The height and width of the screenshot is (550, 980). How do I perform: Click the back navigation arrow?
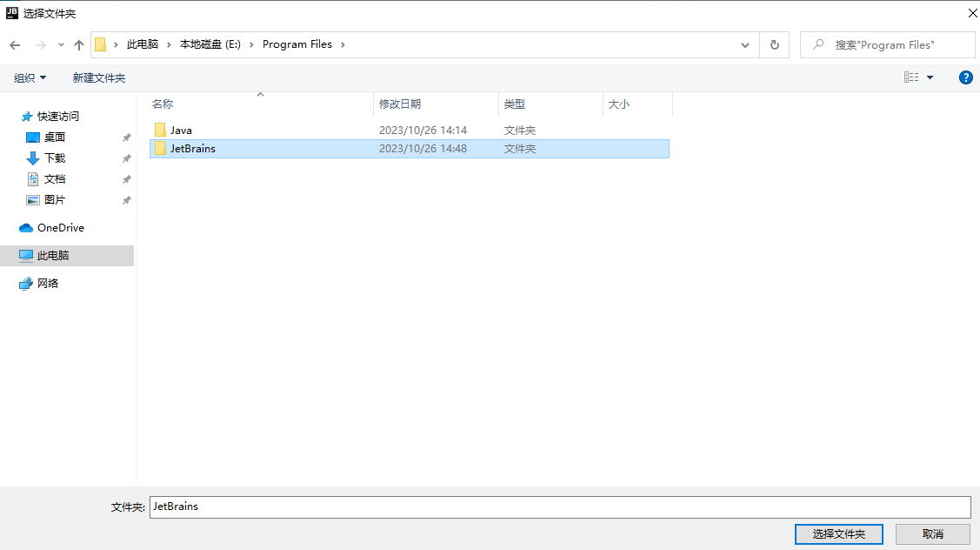(15, 45)
